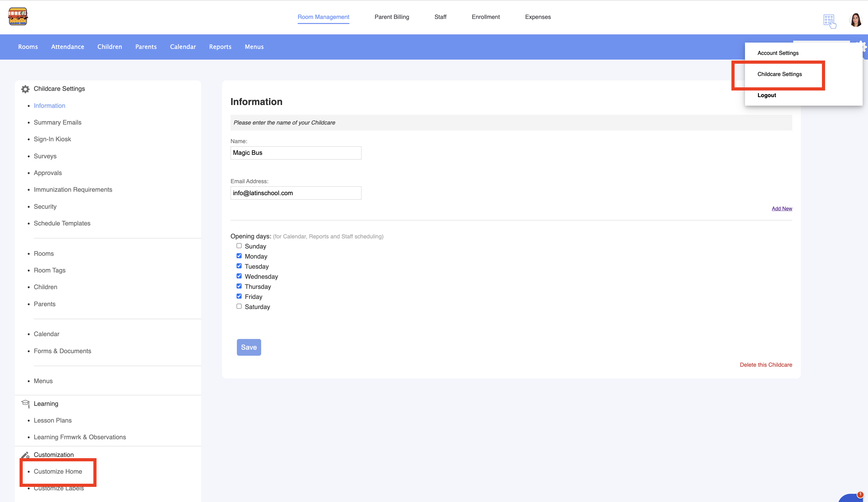Uncheck the Wednesday opening day

[239, 276]
